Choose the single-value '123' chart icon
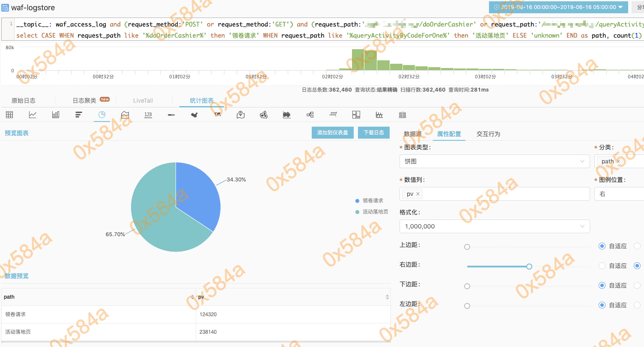Viewport: 644px width, 347px height. [148, 115]
